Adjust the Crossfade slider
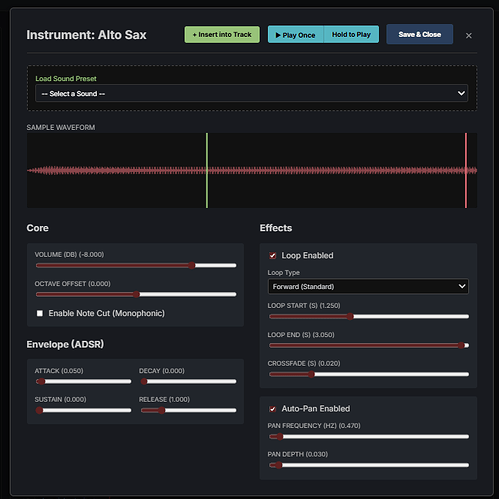This screenshot has height=499, width=499. click(x=369, y=374)
